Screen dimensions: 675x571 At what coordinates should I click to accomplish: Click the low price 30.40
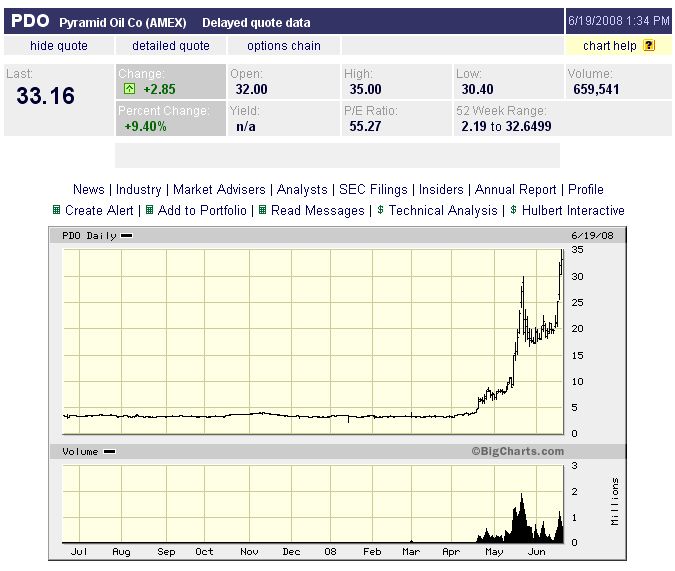tap(477, 89)
